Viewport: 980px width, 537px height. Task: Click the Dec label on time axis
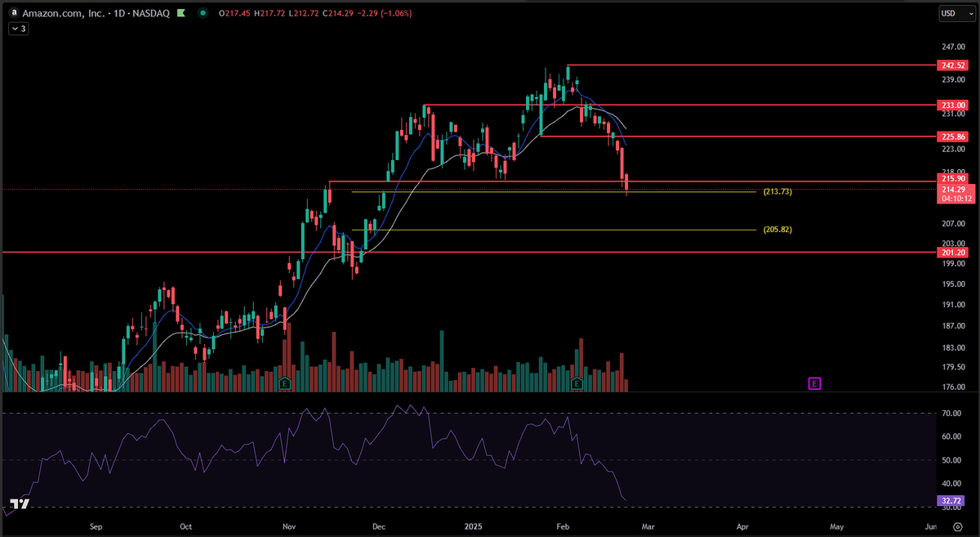click(x=377, y=526)
